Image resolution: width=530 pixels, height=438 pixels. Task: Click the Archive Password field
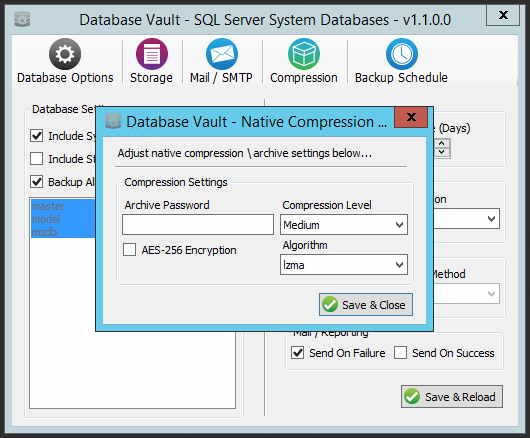[198, 224]
